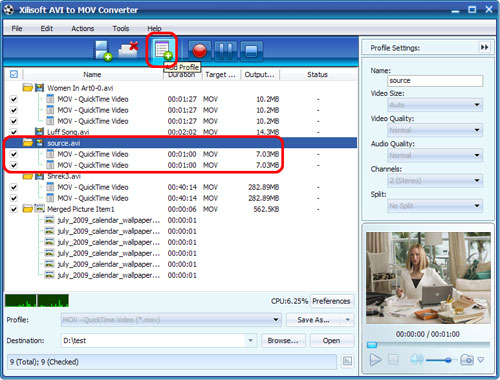Select the Shrek3.avi row

[x=180, y=176]
